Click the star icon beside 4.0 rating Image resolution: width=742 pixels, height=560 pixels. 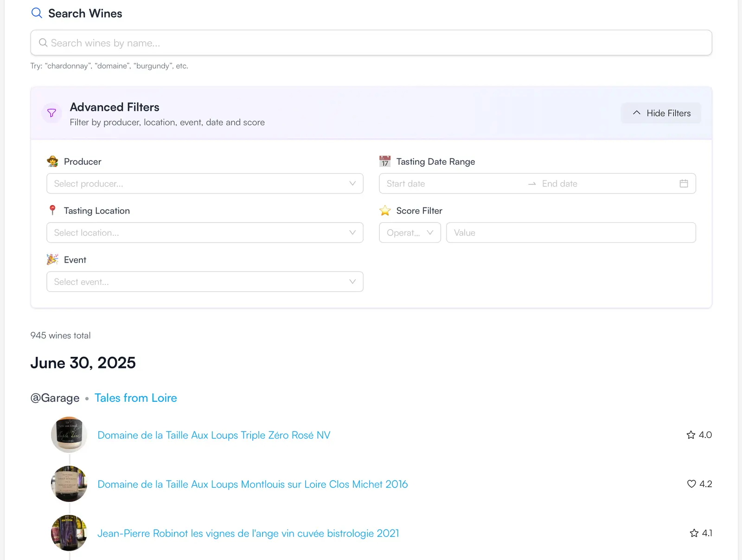pos(691,435)
